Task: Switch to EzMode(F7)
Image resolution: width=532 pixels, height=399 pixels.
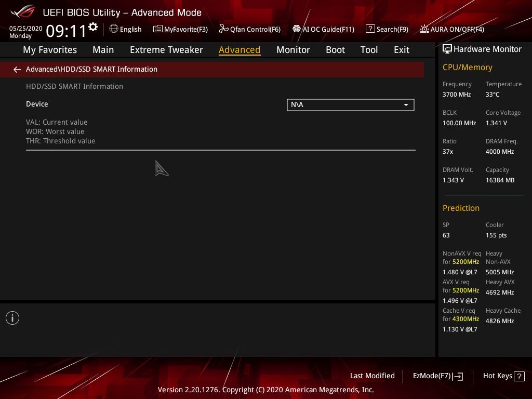Action: [437, 376]
